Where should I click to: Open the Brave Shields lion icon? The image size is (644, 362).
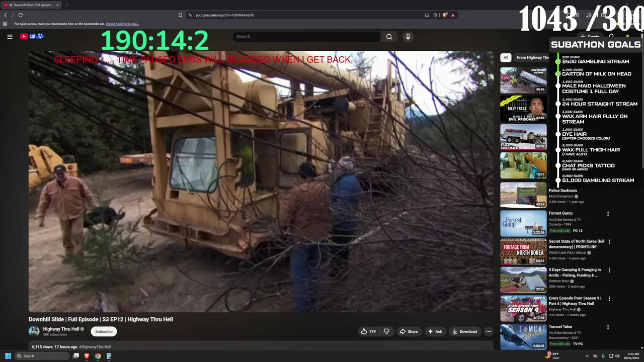click(x=445, y=15)
